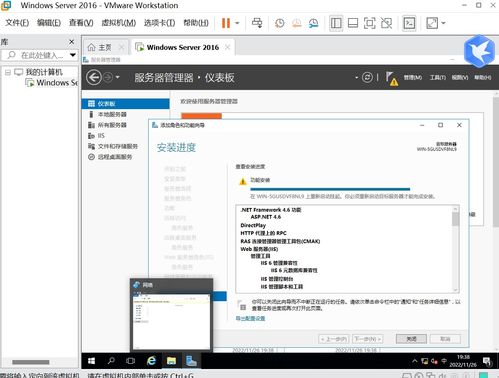Open the 帮助(H) menu in VMware
Screen dimensions: 499x378
[196, 23]
